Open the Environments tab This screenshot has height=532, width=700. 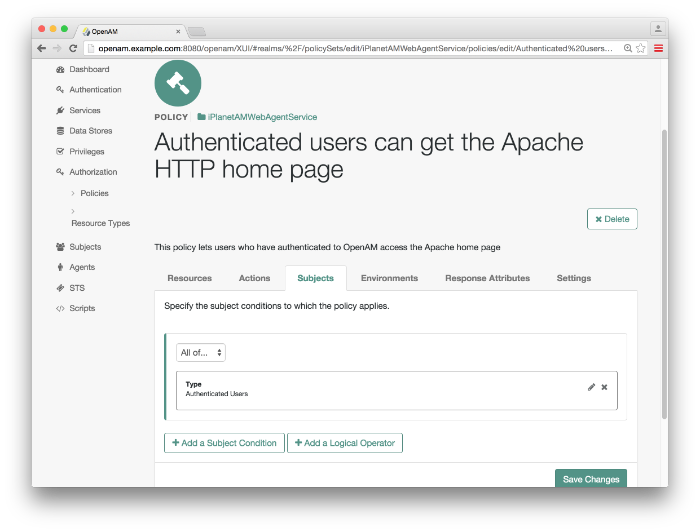click(x=389, y=278)
